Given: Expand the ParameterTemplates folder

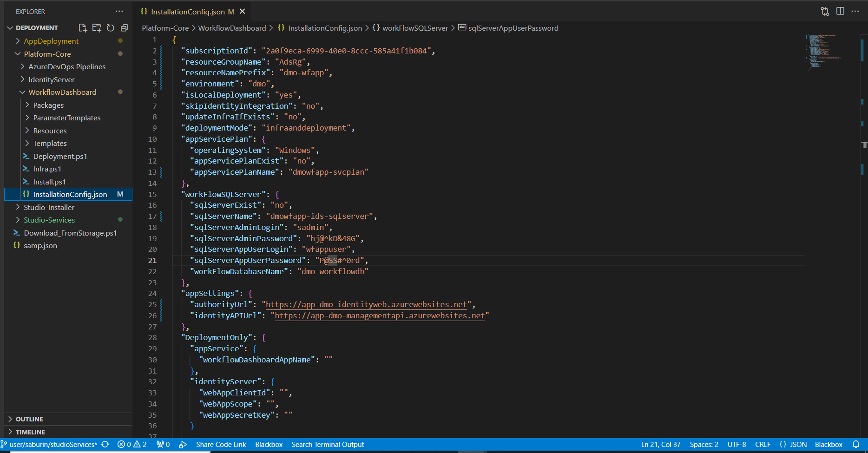Looking at the screenshot, I should 66,118.
